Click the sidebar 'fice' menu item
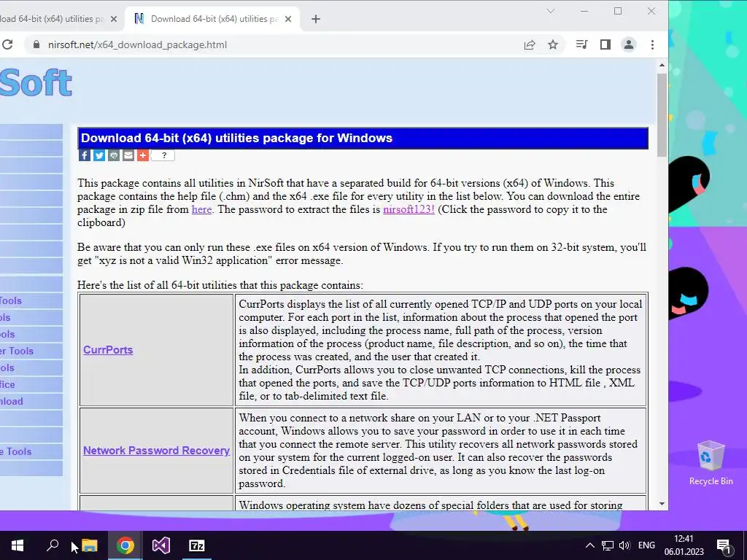The height and width of the screenshot is (560, 747). [31, 384]
